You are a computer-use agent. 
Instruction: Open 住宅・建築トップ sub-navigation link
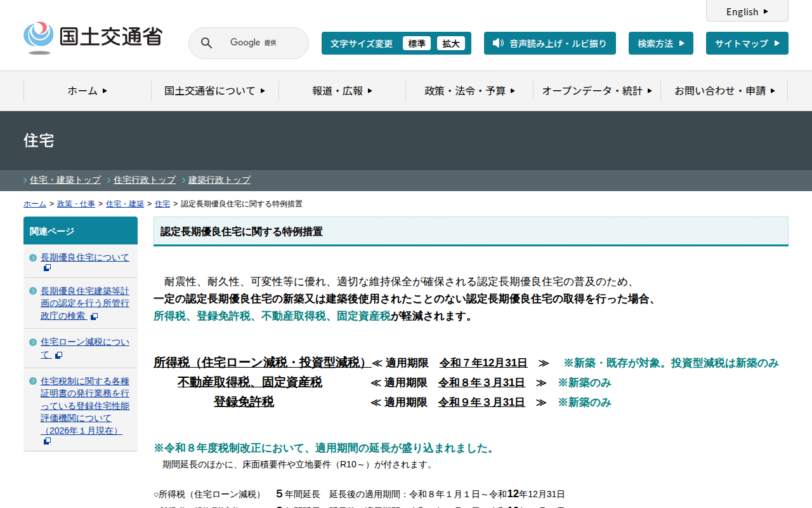tap(65, 180)
